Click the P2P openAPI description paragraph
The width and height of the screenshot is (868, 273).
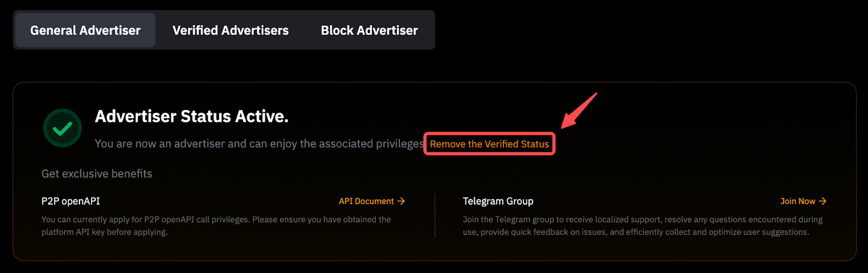[216, 226]
